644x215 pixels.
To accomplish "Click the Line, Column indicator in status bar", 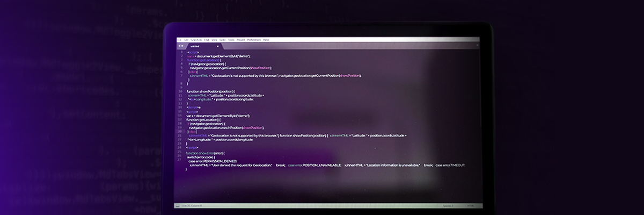I will tap(192, 205).
